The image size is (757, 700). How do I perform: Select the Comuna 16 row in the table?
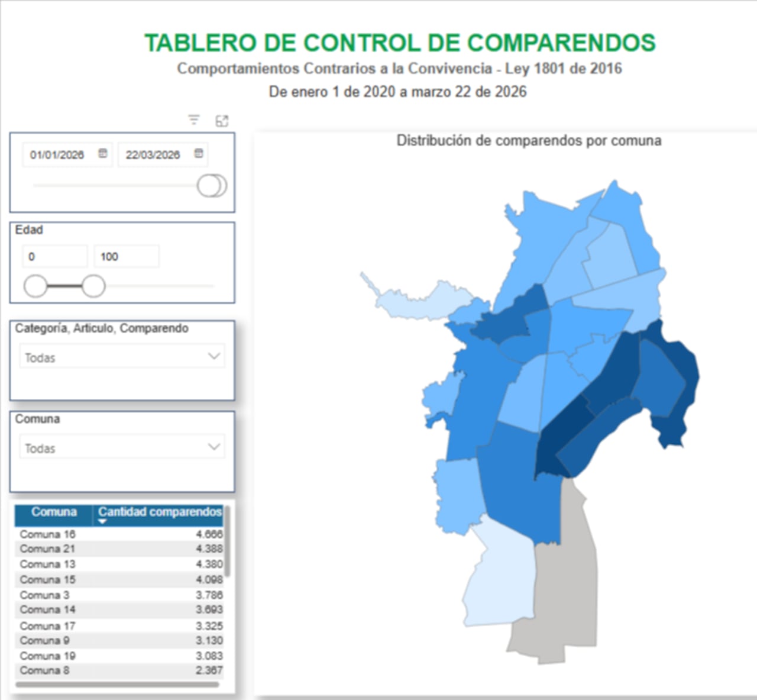(89, 534)
